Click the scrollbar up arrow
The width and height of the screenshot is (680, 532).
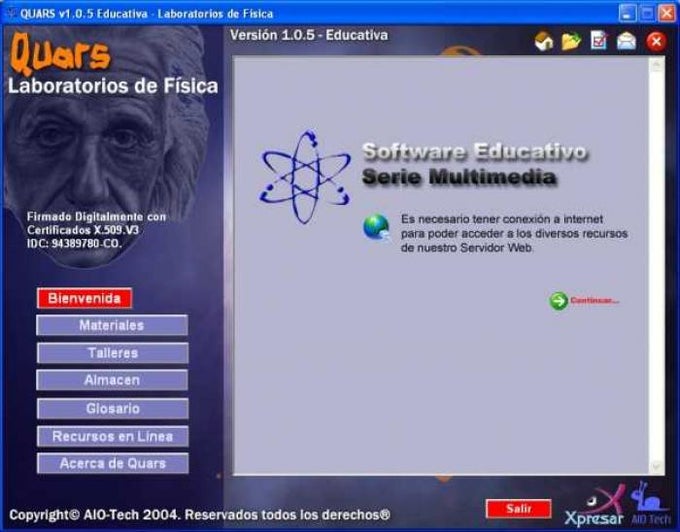pos(656,65)
